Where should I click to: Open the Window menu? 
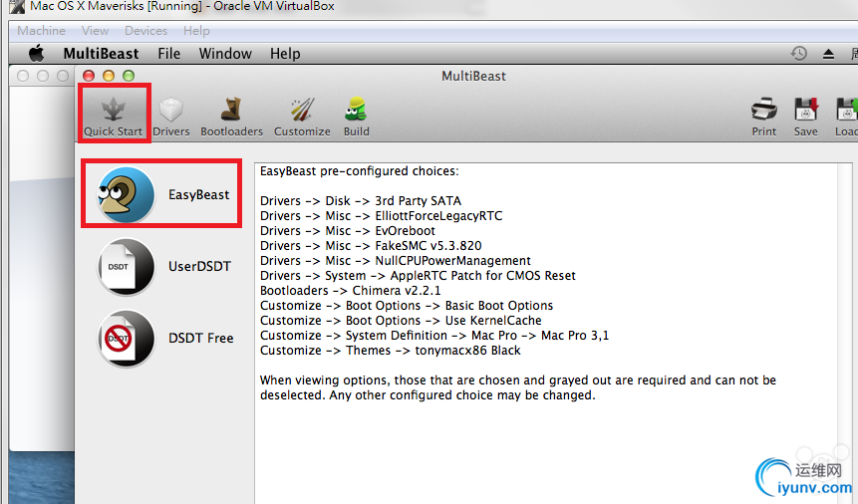pyautogui.click(x=225, y=54)
